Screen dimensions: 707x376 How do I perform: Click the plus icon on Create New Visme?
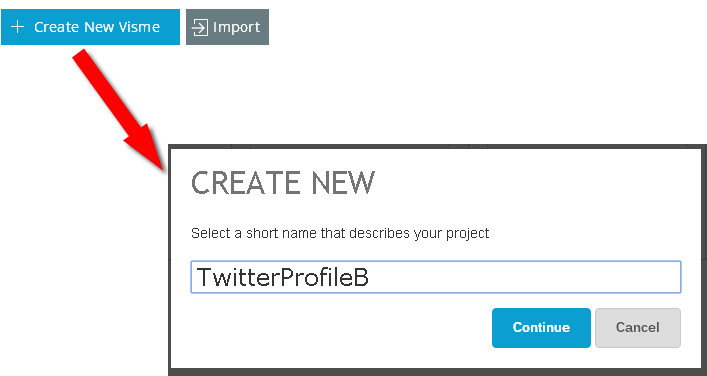tap(17, 27)
